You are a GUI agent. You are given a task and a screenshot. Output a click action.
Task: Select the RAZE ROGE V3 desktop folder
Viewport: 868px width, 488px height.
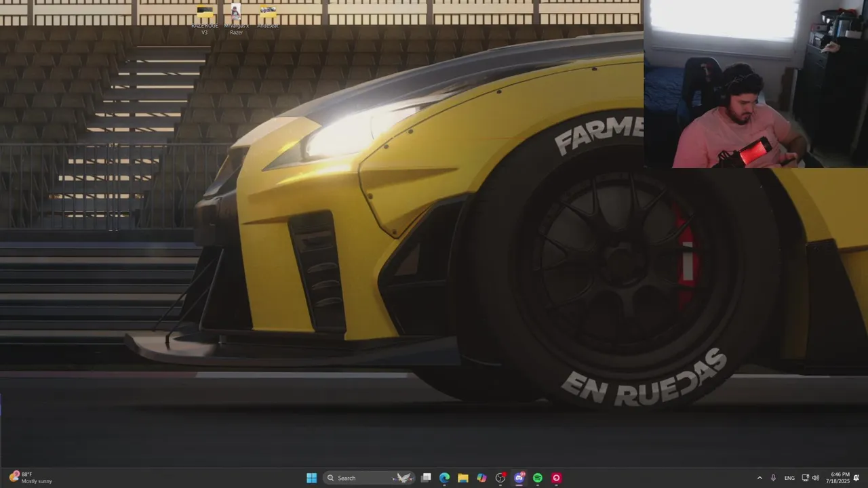pos(205,20)
